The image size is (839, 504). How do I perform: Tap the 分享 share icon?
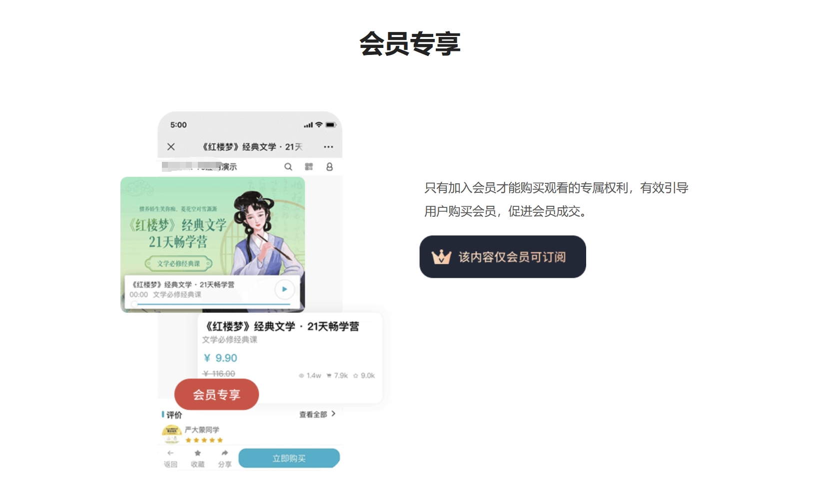(x=225, y=453)
